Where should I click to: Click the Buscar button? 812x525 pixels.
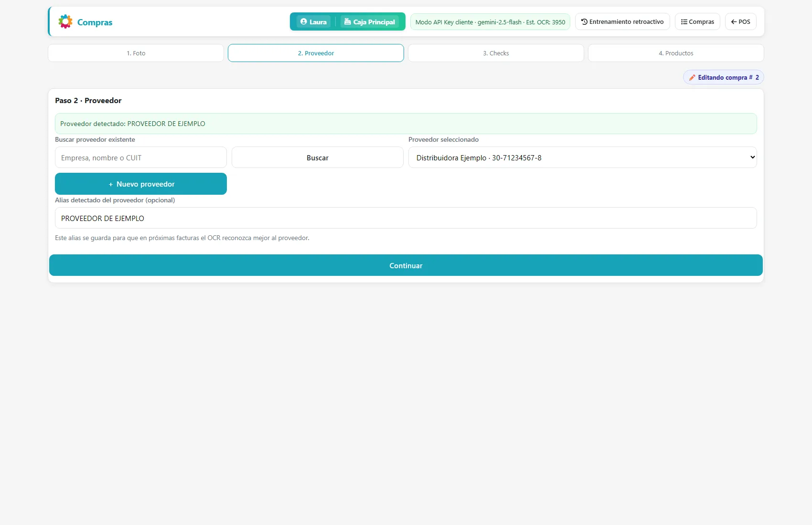point(318,157)
